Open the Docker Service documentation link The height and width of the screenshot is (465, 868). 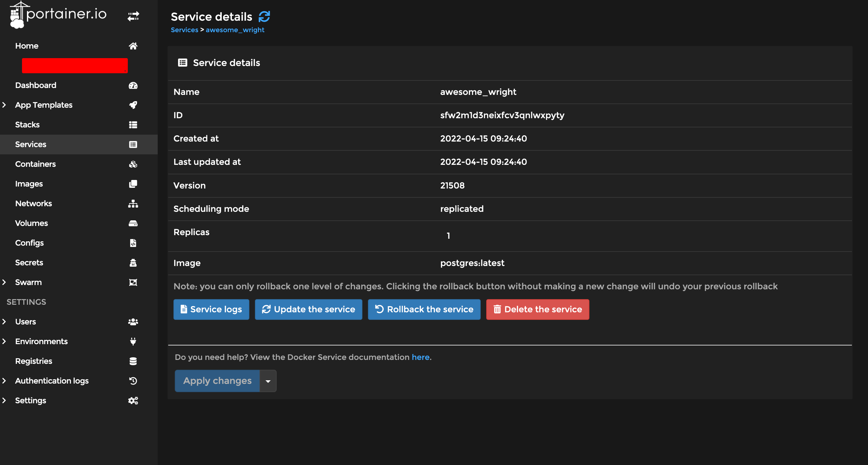(421, 357)
